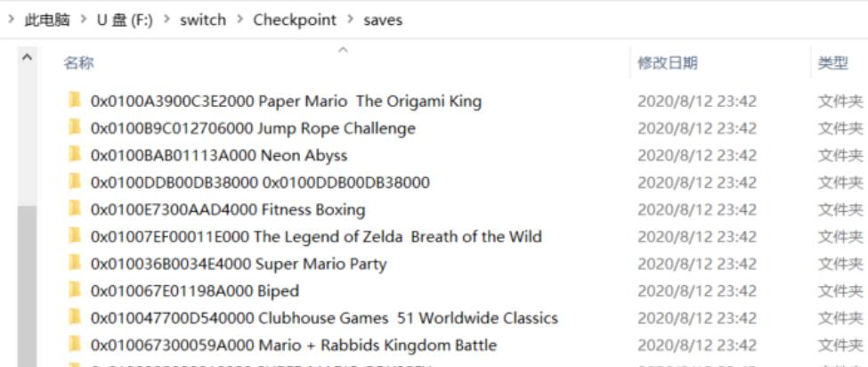
Task: Click the Clubhouse Games folder icon
Action: coord(75,318)
